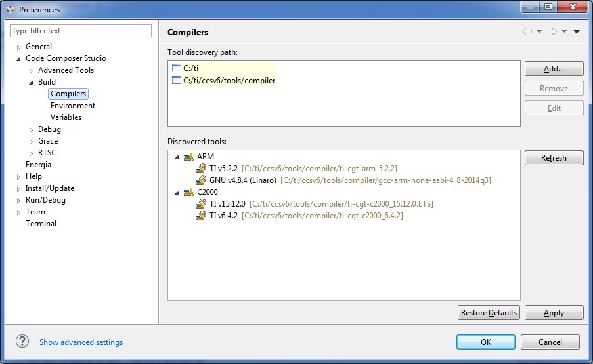Click the TI v15.12.0 compiler icon

[x=201, y=204]
